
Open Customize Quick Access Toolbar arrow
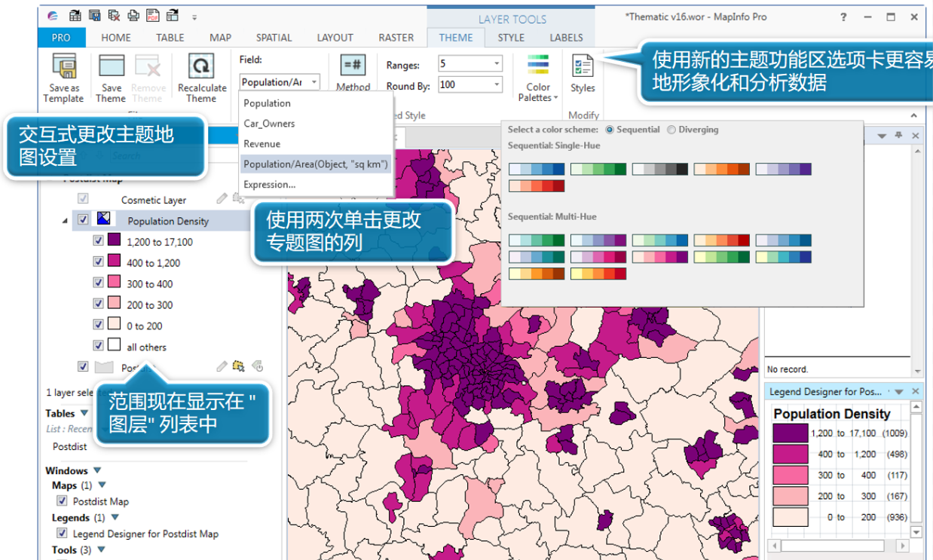[x=194, y=17]
